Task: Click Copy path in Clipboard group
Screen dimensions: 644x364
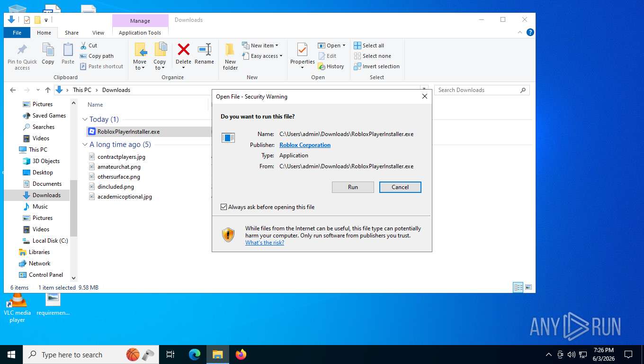Action: 97,56
